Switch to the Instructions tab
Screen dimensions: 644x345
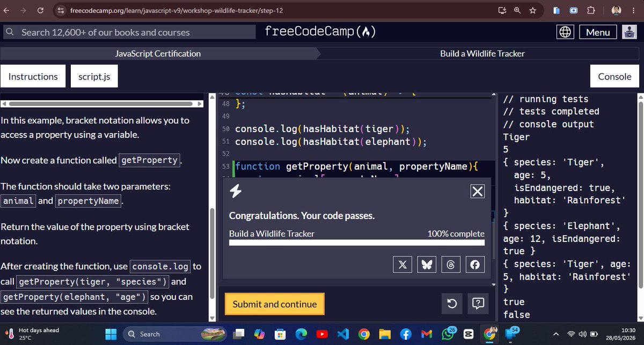(33, 77)
